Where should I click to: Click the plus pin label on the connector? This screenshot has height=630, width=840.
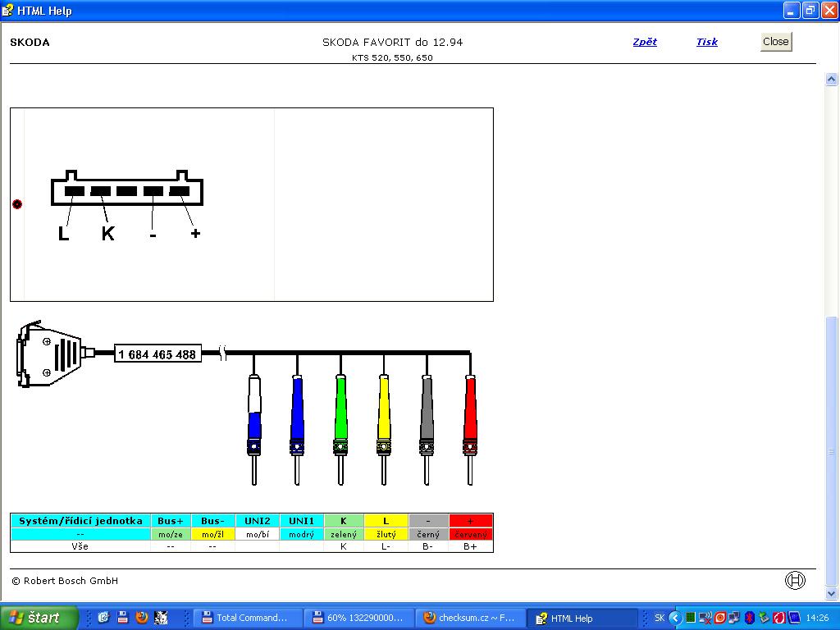(x=195, y=234)
